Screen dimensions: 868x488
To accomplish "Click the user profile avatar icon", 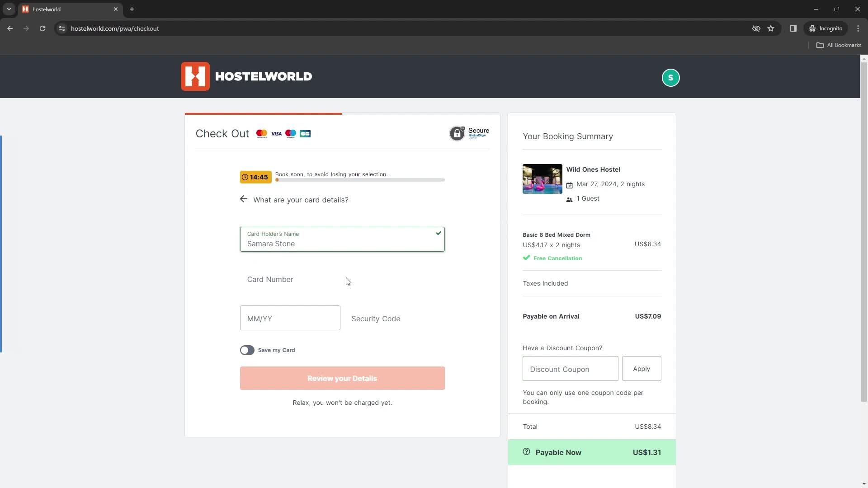I will [670, 77].
